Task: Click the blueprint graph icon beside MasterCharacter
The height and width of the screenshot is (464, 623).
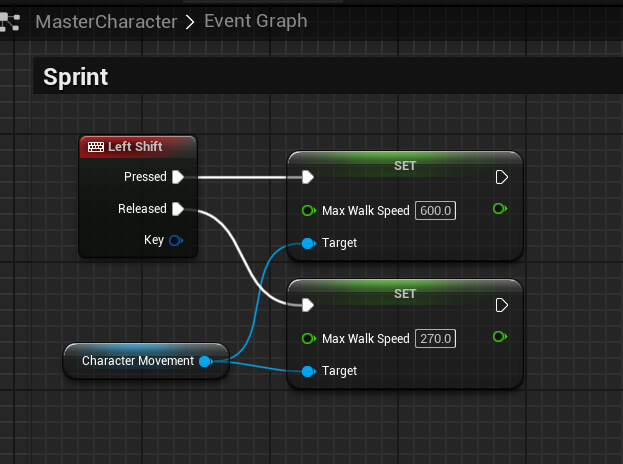Action: [x=10, y=22]
